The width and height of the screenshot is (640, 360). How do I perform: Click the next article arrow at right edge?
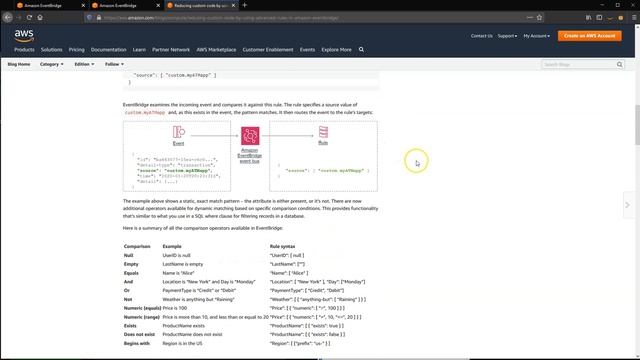pyautogui.click(x=628, y=205)
